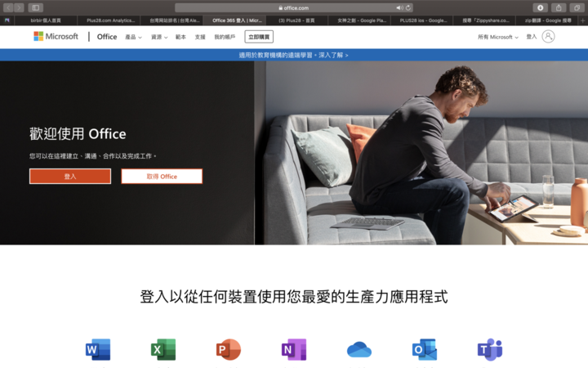Open the Excel app icon
Screen dimensions: 588x368
(x=163, y=350)
